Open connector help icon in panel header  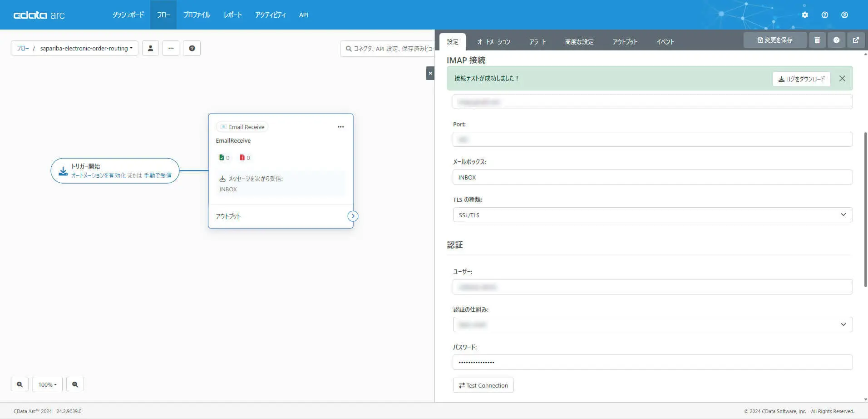pos(836,40)
